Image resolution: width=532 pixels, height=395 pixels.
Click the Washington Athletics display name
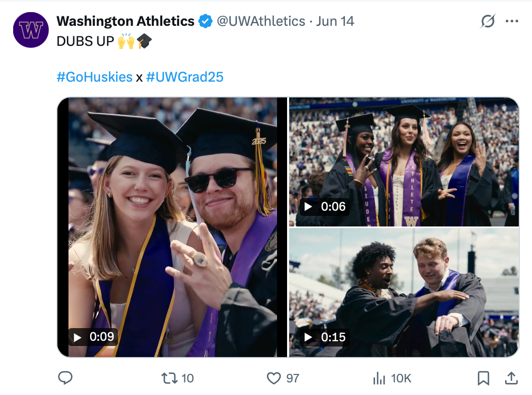click(x=125, y=21)
